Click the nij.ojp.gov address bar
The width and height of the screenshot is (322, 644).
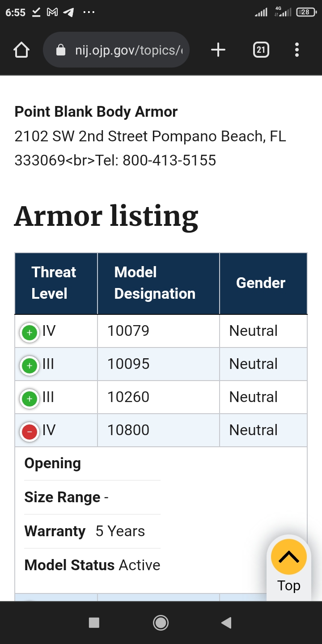[x=116, y=50]
